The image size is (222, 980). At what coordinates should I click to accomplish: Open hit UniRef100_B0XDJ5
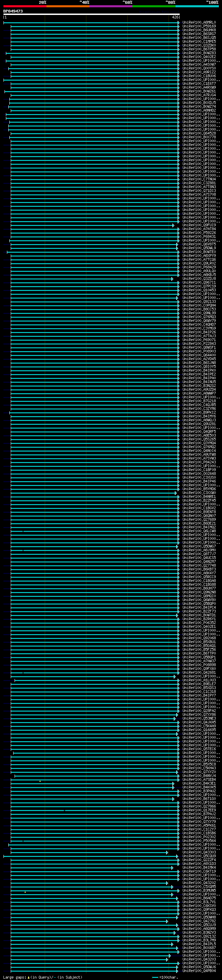[199, 103]
